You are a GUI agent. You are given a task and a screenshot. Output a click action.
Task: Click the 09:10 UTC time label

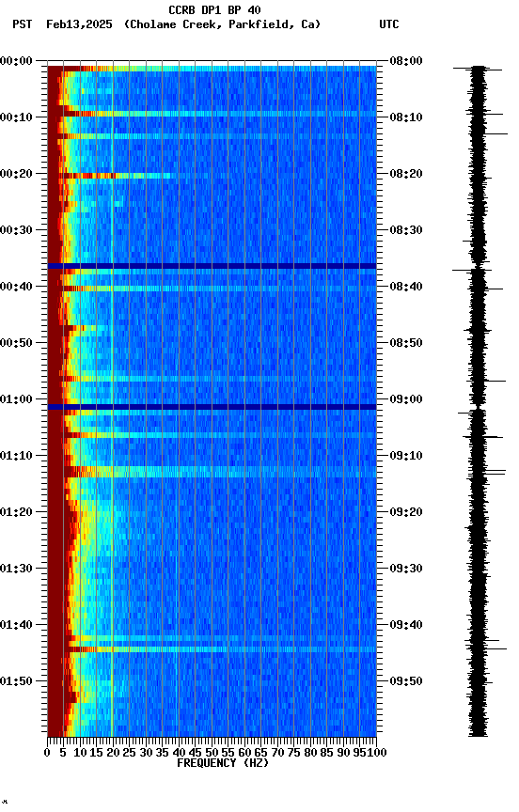[x=406, y=456]
